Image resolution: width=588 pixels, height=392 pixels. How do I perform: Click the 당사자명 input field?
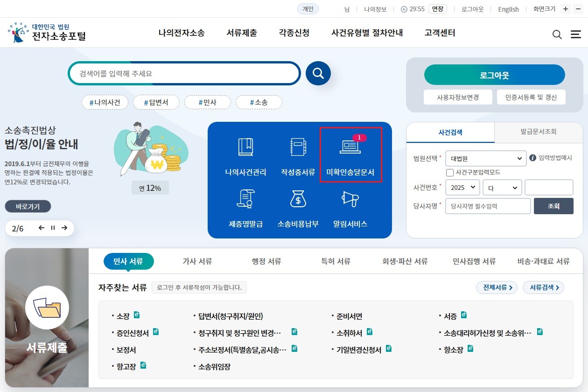[x=487, y=205]
